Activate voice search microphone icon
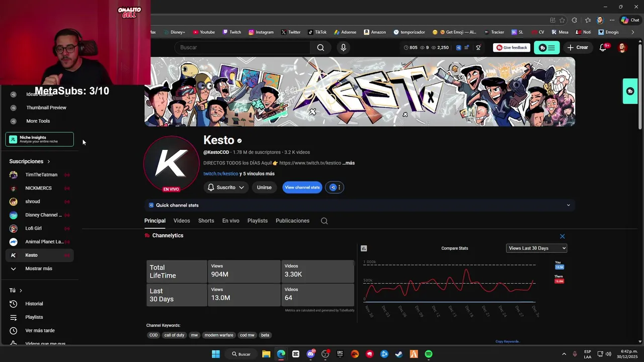Image resolution: width=644 pixels, height=362 pixels. coord(343,47)
